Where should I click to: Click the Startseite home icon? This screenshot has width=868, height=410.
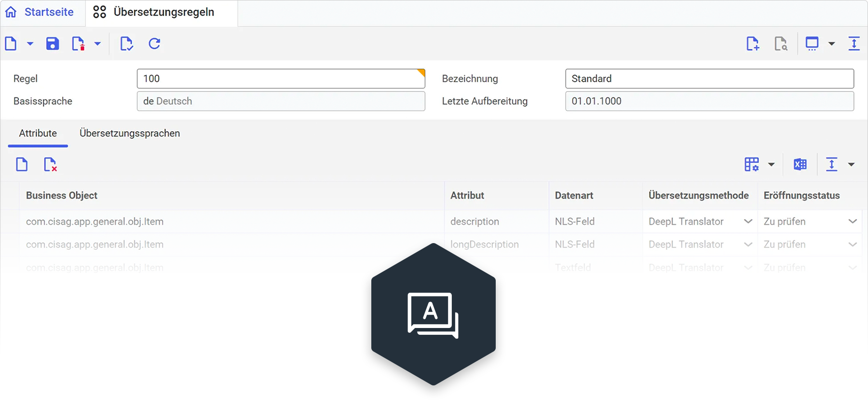11,12
